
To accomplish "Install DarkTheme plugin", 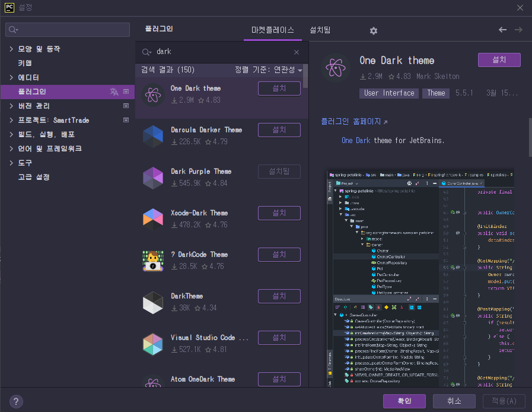I will [x=279, y=296].
